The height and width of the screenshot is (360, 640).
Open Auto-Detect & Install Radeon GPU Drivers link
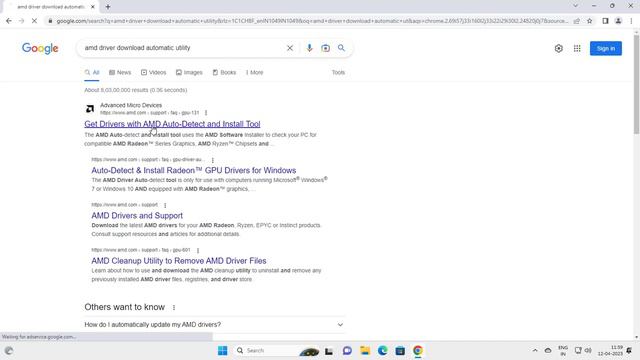tap(193, 170)
